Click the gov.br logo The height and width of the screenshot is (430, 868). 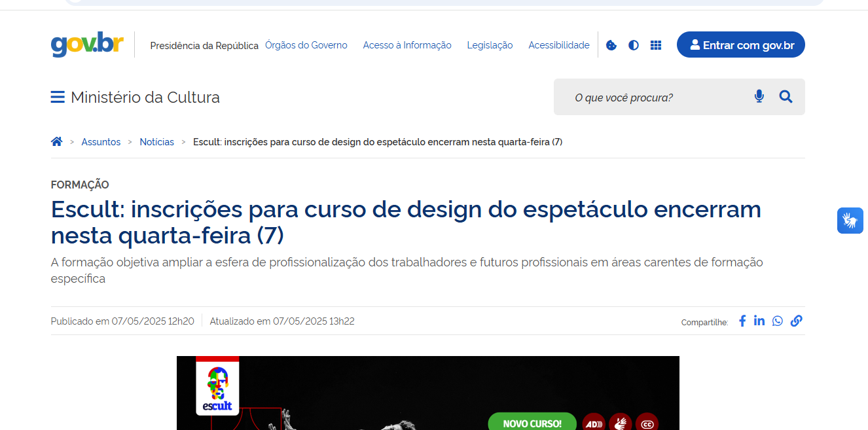click(x=87, y=44)
